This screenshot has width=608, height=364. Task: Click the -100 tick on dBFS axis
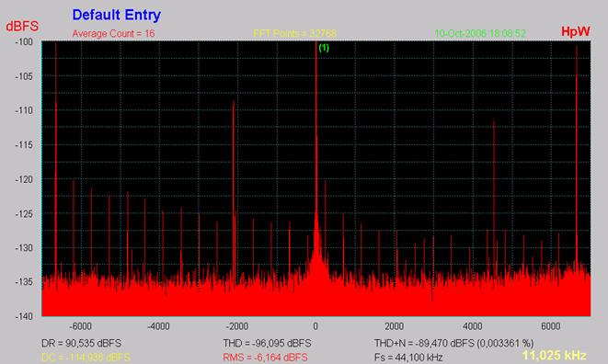coord(24,42)
